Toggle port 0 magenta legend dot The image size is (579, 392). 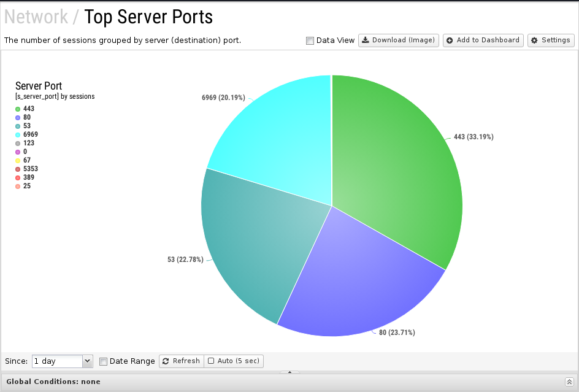[18, 152]
